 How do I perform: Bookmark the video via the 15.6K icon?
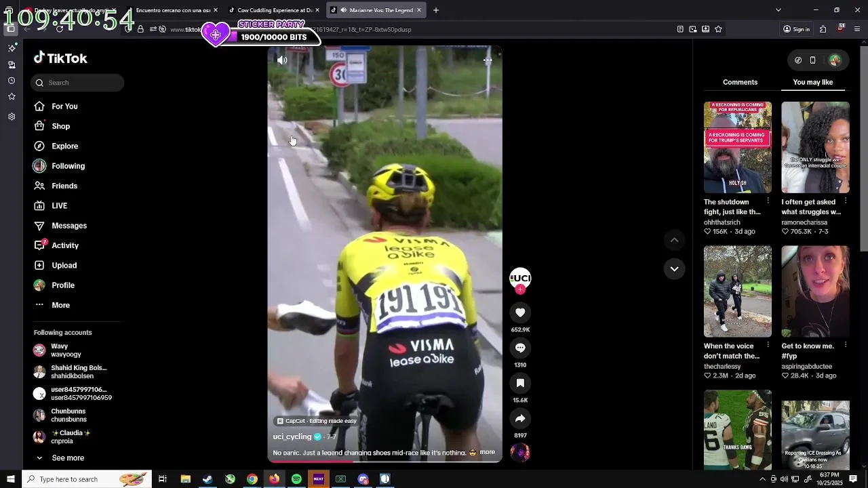pos(520,383)
